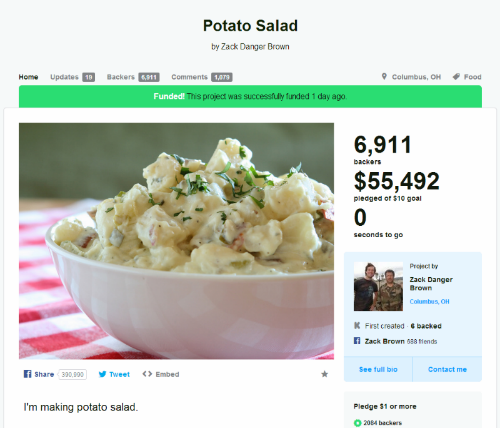Click the creator profile photo thumbnail
Viewport: 500px width, 428px height.
pos(378,286)
